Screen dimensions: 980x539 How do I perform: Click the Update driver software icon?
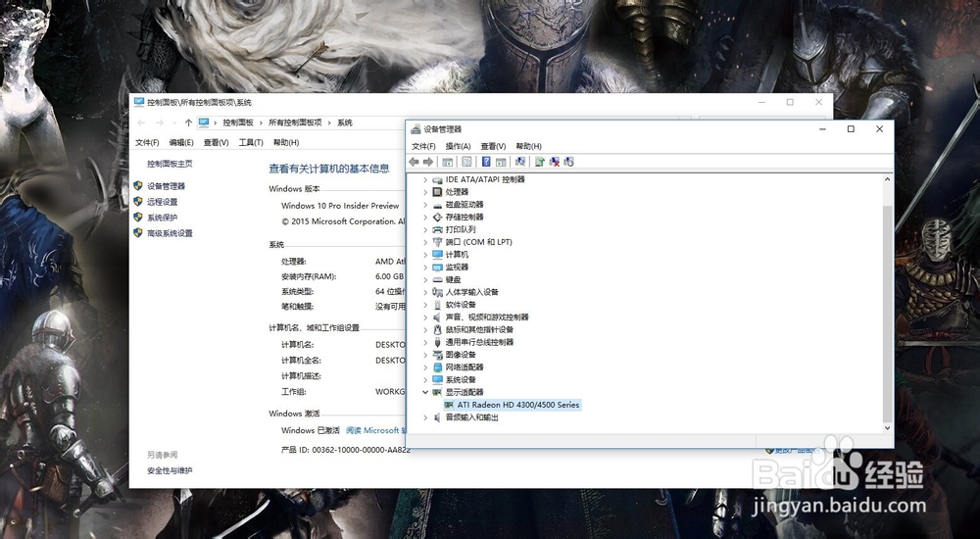pyautogui.click(x=539, y=162)
